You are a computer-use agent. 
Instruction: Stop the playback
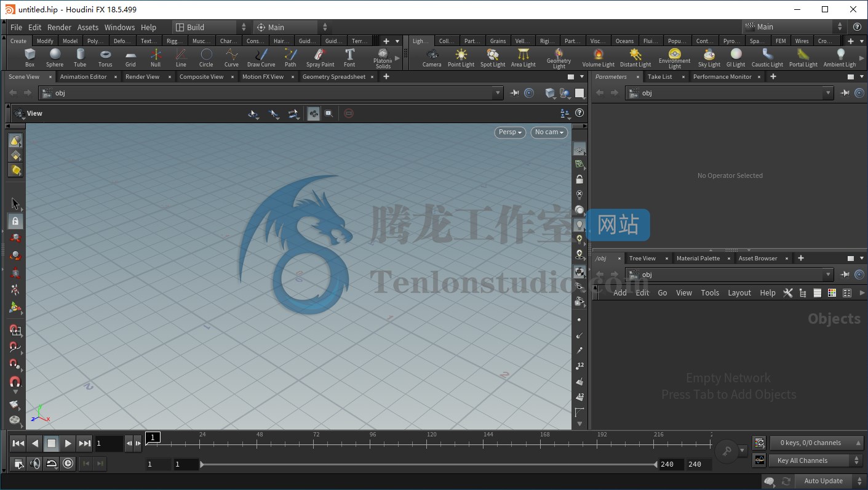[52, 443]
